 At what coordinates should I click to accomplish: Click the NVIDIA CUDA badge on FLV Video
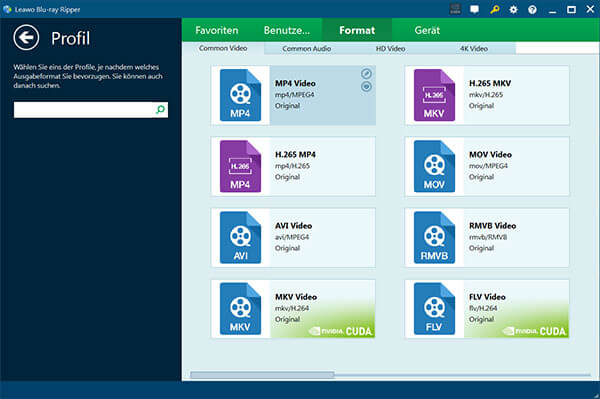(535, 331)
